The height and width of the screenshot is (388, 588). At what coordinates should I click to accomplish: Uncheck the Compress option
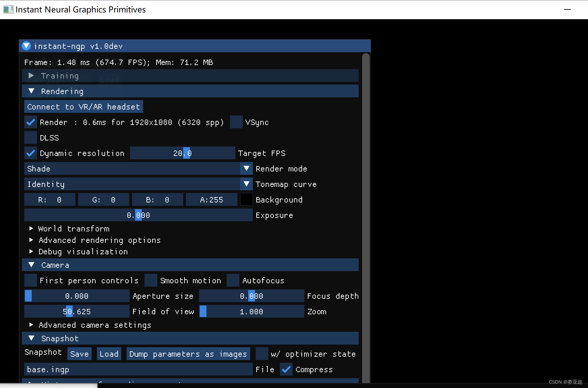pos(286,369)
